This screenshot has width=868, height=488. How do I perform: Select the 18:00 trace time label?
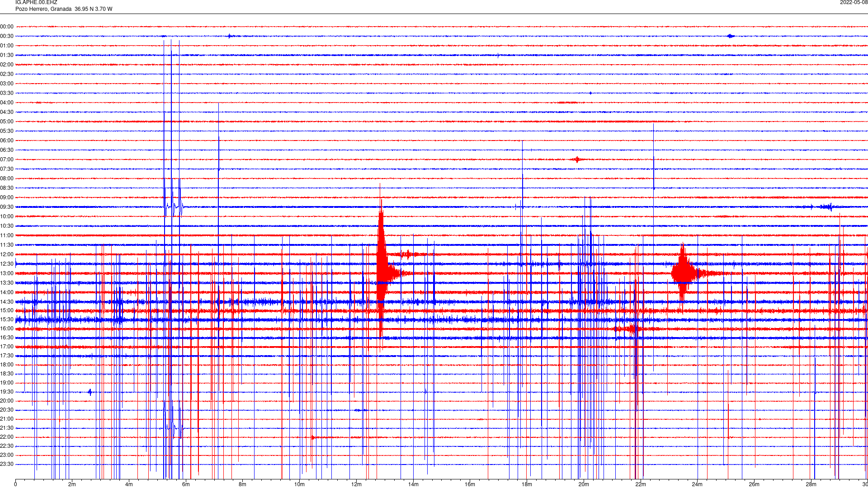[7, 365]
